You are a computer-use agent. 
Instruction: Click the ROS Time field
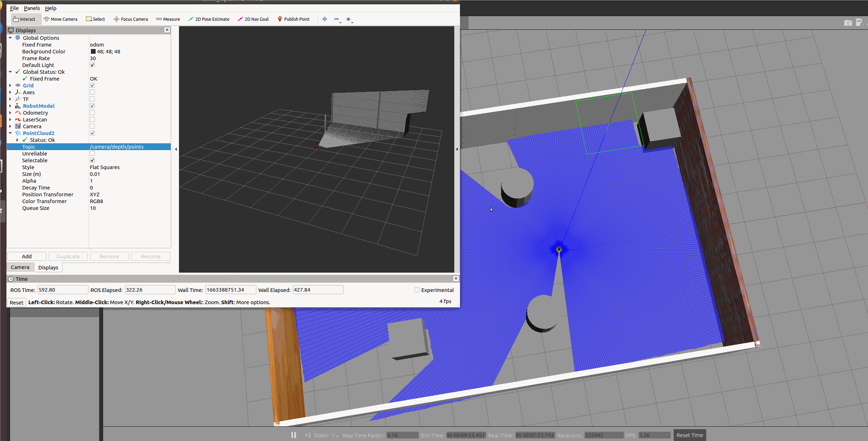(x=63, y=290)
